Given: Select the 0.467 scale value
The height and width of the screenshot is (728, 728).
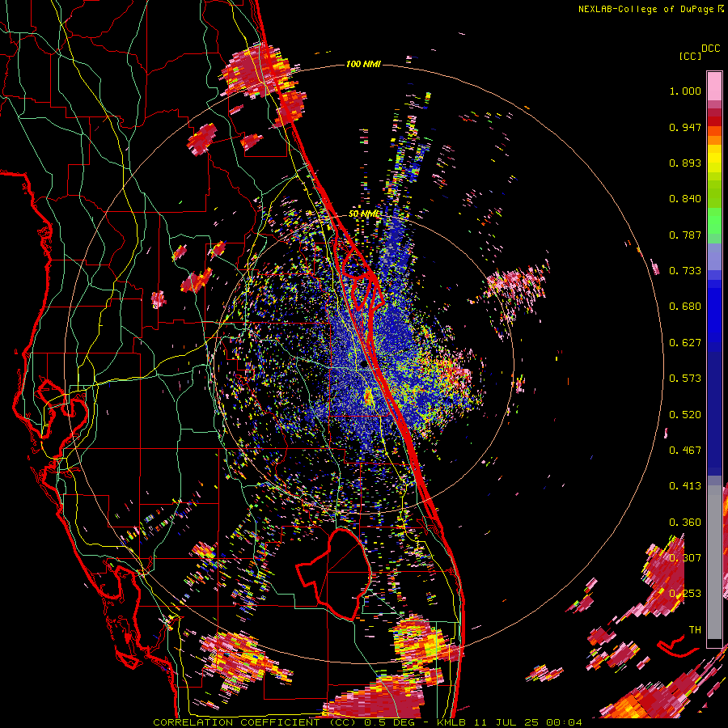Looking at the screenshot, I should coord(685,451).
